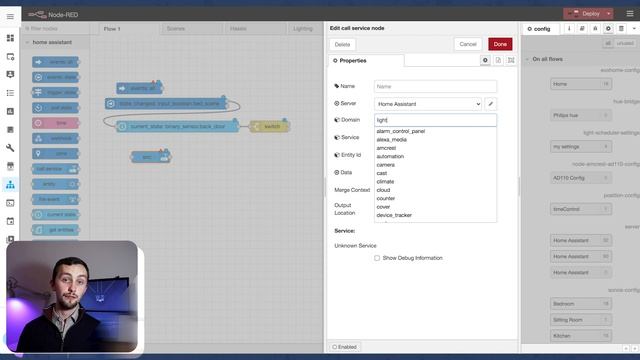Delete the call service node

click(342, 44)
